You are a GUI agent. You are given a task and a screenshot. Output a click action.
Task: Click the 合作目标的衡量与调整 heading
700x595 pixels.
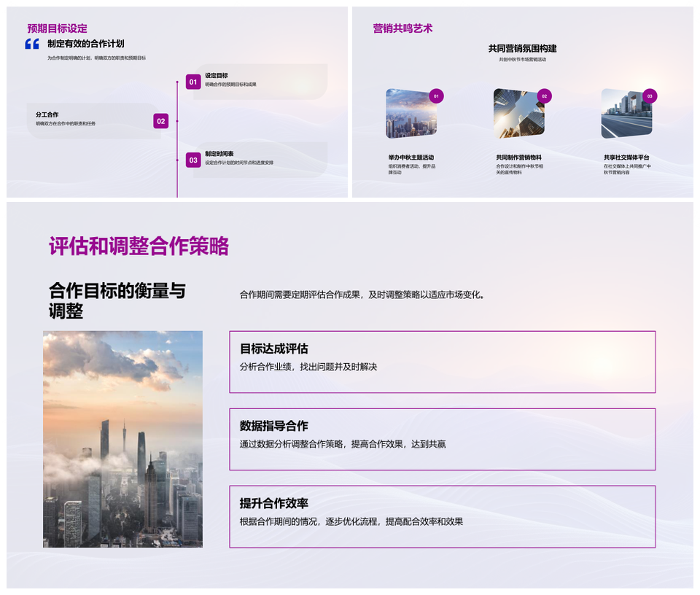[117, 300]
